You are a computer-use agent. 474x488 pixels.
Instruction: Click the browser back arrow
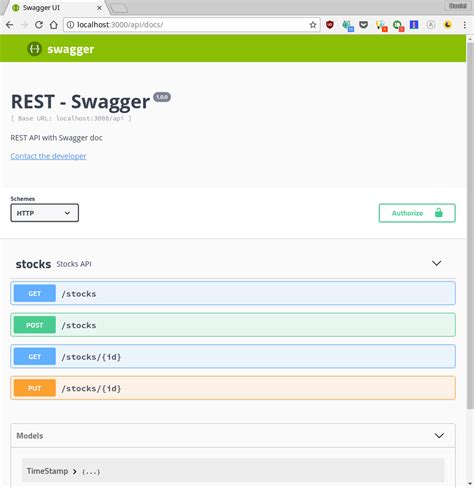[x=10, y=25]
